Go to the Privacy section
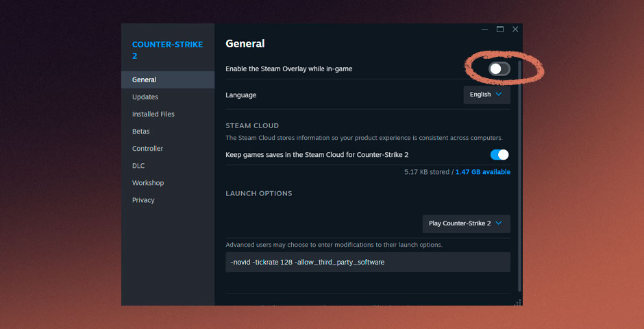 pyautogui.click(x=143, y=200)
